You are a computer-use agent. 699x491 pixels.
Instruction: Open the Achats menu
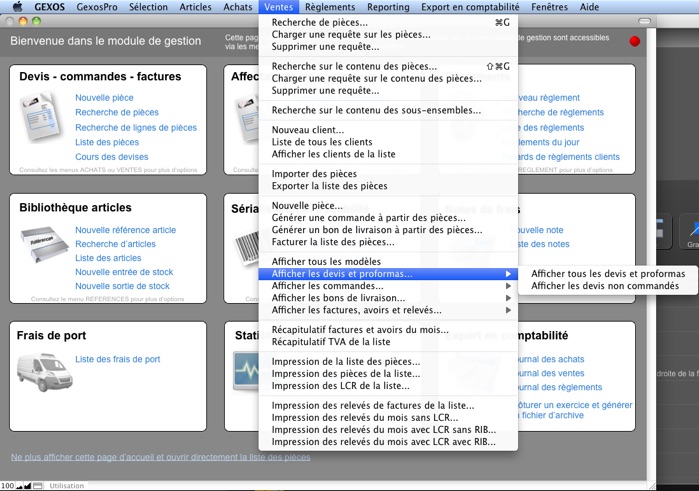(x=238, y=7)
